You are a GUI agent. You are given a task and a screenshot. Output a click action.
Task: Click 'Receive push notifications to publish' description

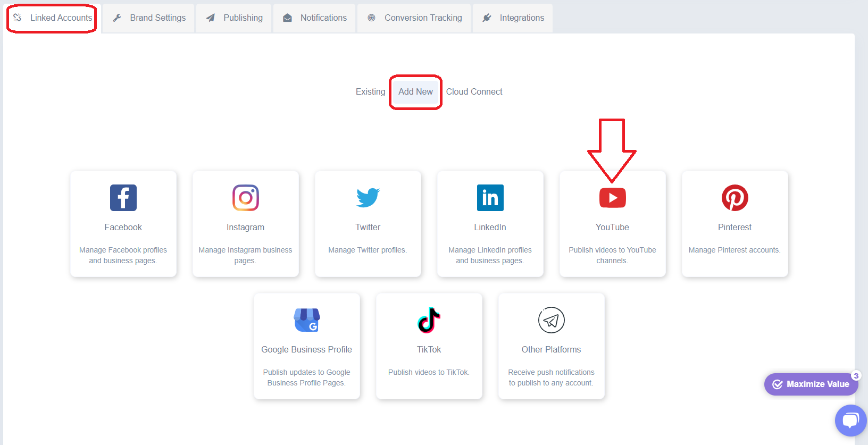pyautogui.click(x=552, y=377)
